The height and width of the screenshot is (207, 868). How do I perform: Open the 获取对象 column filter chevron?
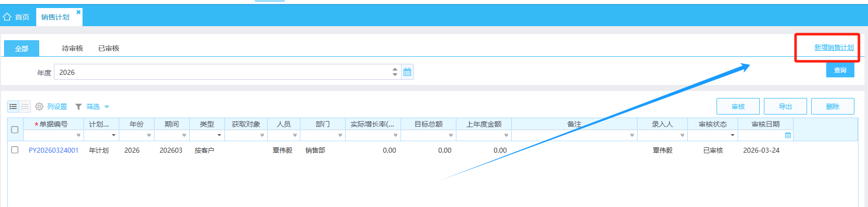(262, 135)
